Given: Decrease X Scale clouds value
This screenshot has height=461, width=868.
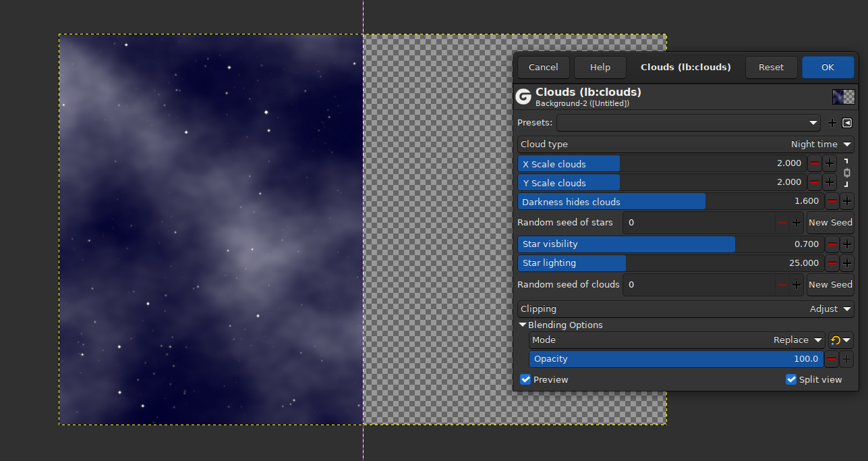Looking at the screenshot, I should (x=815, y=163).
